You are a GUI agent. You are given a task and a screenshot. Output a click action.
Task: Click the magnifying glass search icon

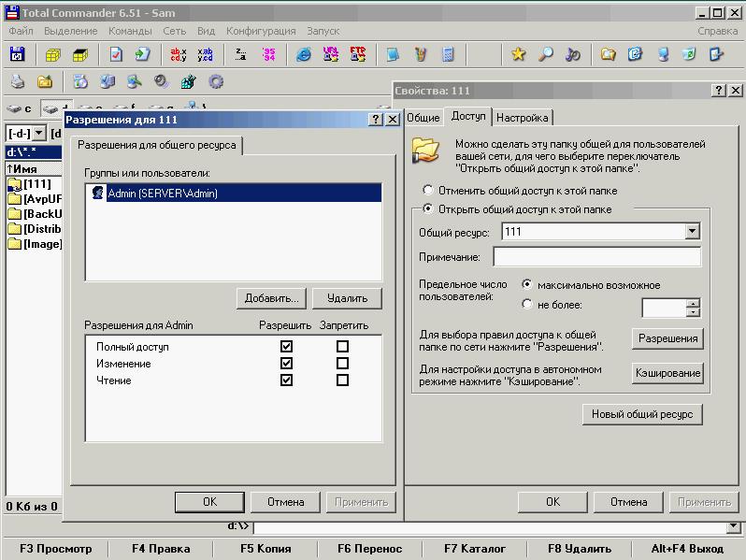(545, 55)
